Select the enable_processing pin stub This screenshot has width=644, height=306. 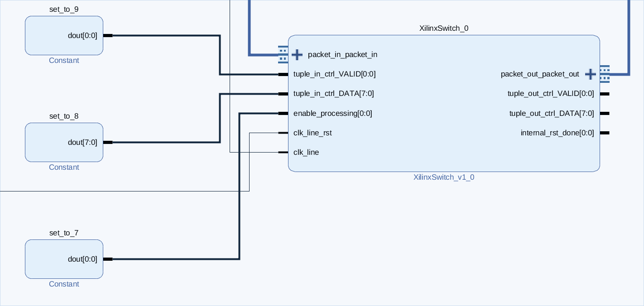(281, 113)
